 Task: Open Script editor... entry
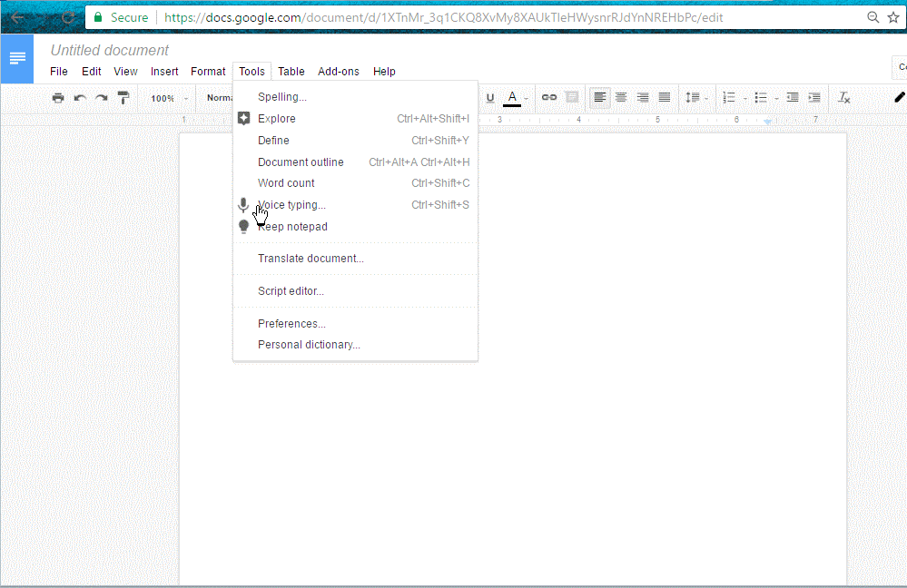click(x=355, y=290)
